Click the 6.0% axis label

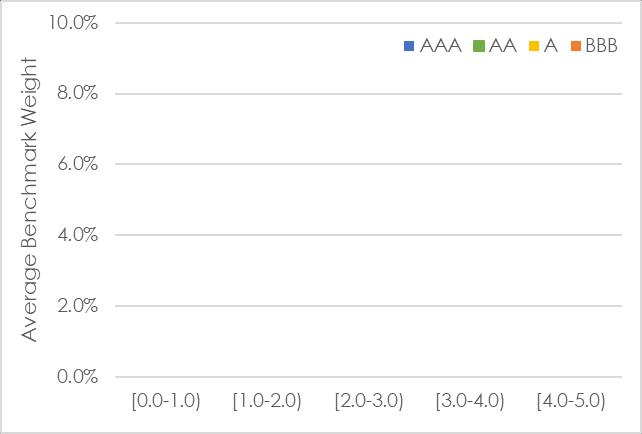(77, 164)
